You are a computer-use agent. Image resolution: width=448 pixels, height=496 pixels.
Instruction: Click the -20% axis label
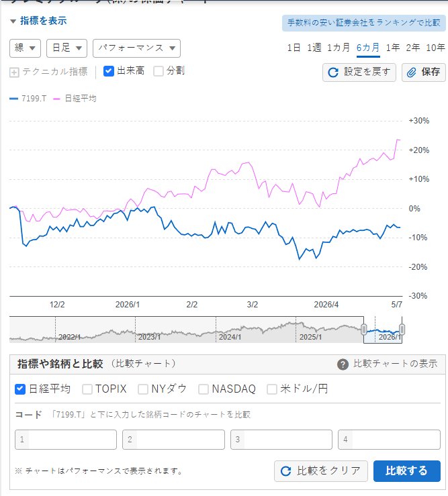pyautogui.click(x=418, y=267)
